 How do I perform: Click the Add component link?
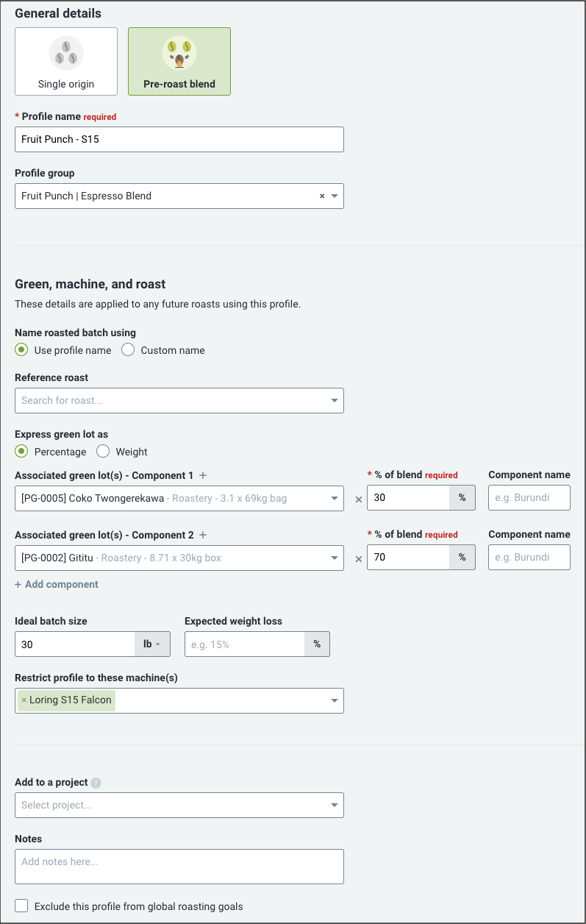click(x=57, y=584)
